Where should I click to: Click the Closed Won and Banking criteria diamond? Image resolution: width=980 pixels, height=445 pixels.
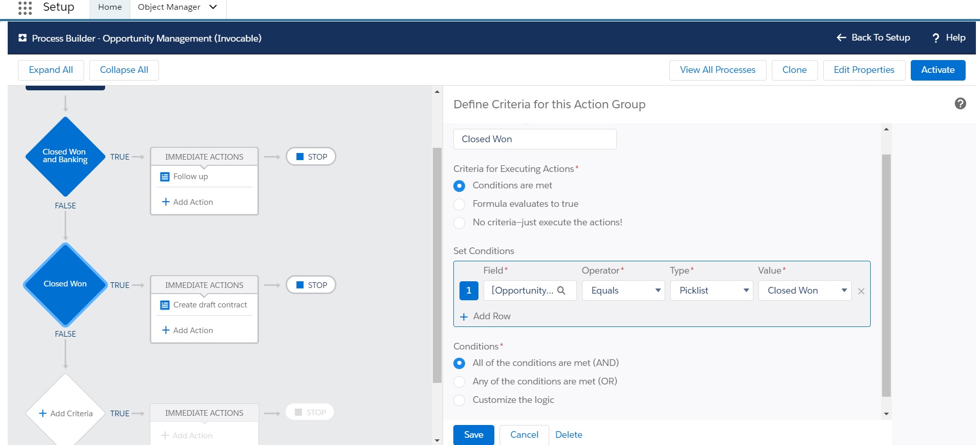[65, 156]
